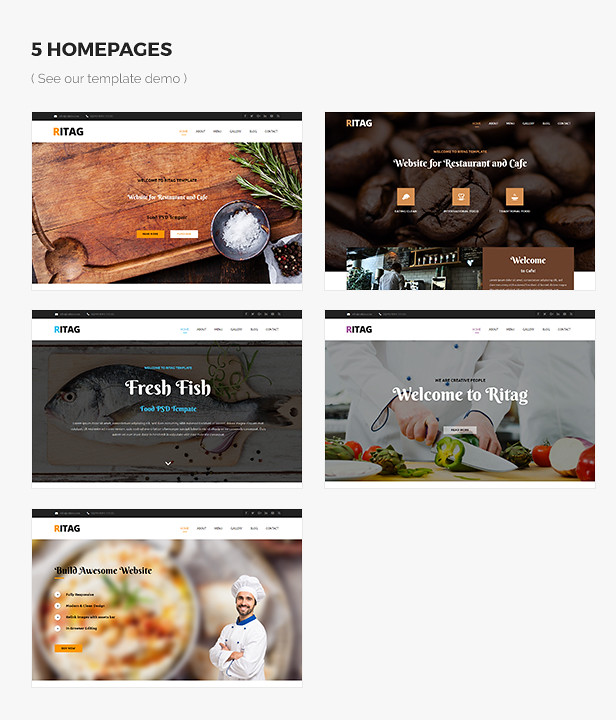
Task: Click the white button on wooden board homepage
Action: [184, 234]
